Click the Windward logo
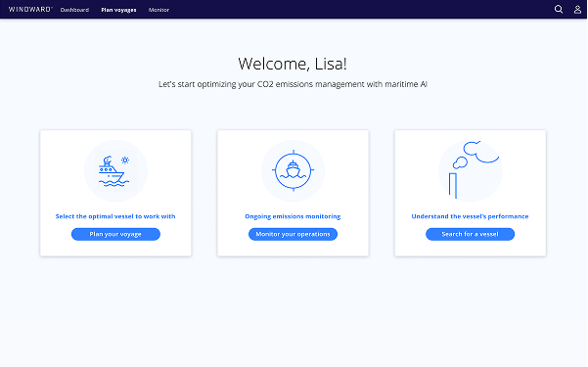 pyautogui.click(x=30, y=10)
